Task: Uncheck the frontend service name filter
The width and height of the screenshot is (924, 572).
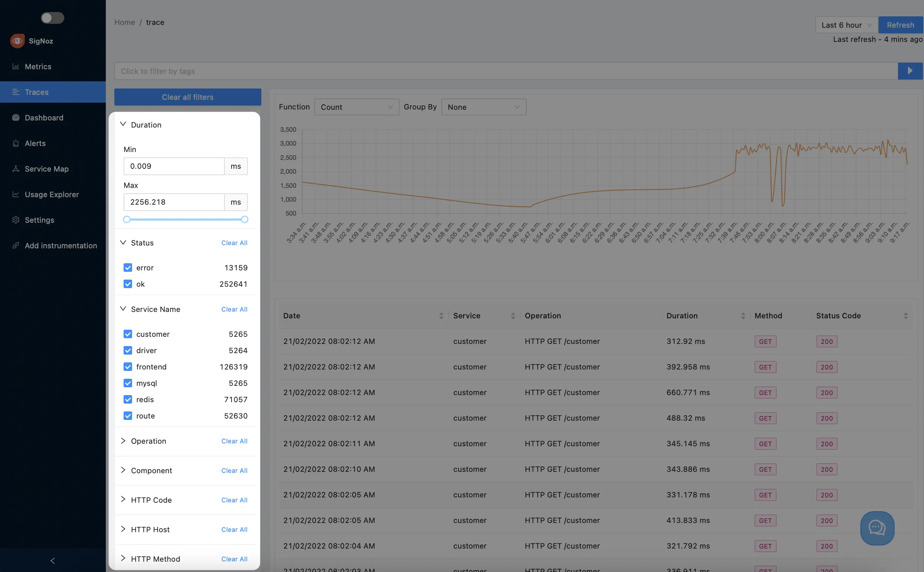Action: 128,366
